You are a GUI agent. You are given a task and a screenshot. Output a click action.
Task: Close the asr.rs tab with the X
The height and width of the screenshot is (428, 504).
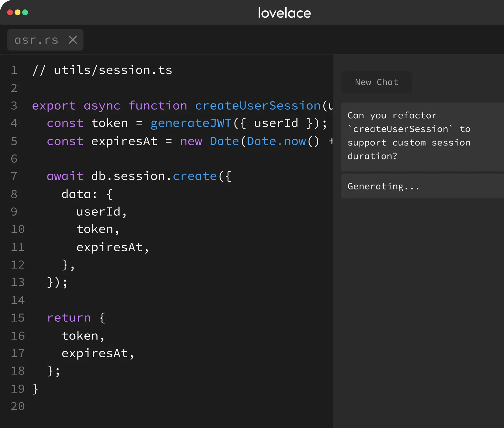73,40
